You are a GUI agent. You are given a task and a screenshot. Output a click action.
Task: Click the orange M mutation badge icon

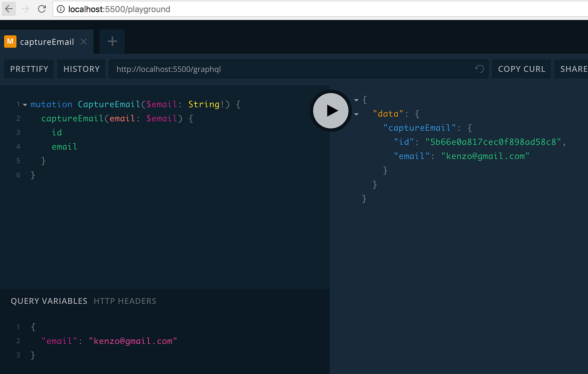[10, 42]
